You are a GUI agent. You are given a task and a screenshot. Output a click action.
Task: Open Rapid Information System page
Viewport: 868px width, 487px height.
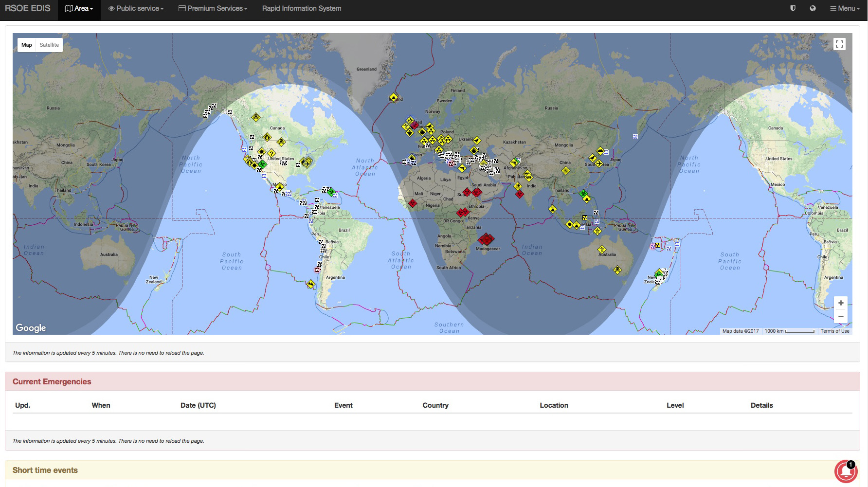coord(302,8)
